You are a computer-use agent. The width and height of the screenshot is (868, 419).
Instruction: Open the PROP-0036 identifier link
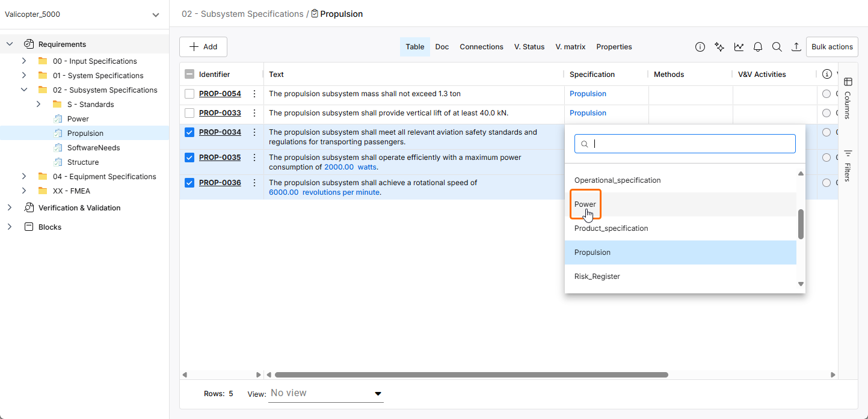(x=220, y=183)
